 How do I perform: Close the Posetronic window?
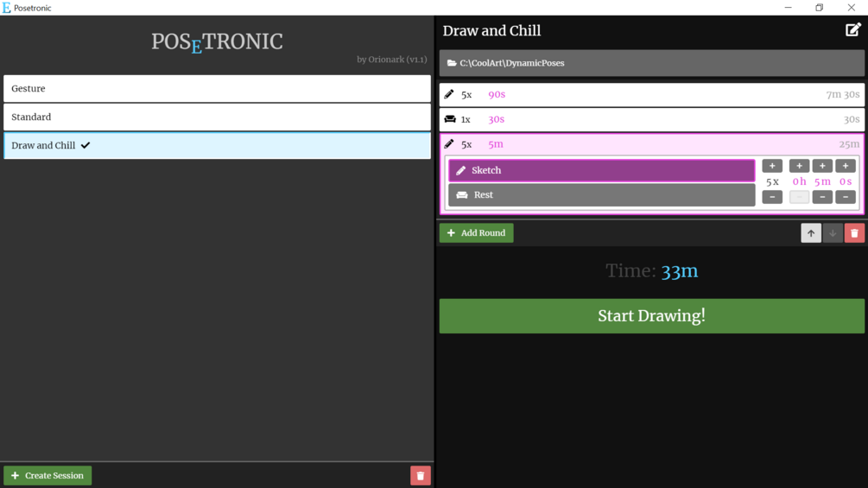click(852, 8)
